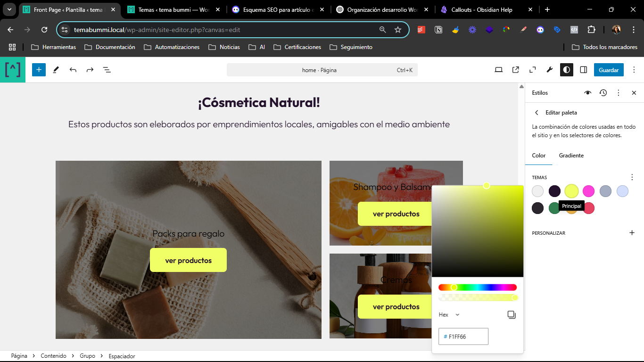Click the block inserter plus button
Viewport: 644px width, 362px height.
click(x=39, y=70)
